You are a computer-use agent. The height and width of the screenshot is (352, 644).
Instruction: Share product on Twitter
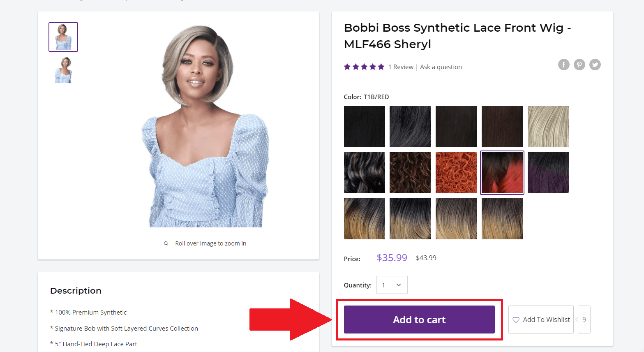[x=595, y=65]
